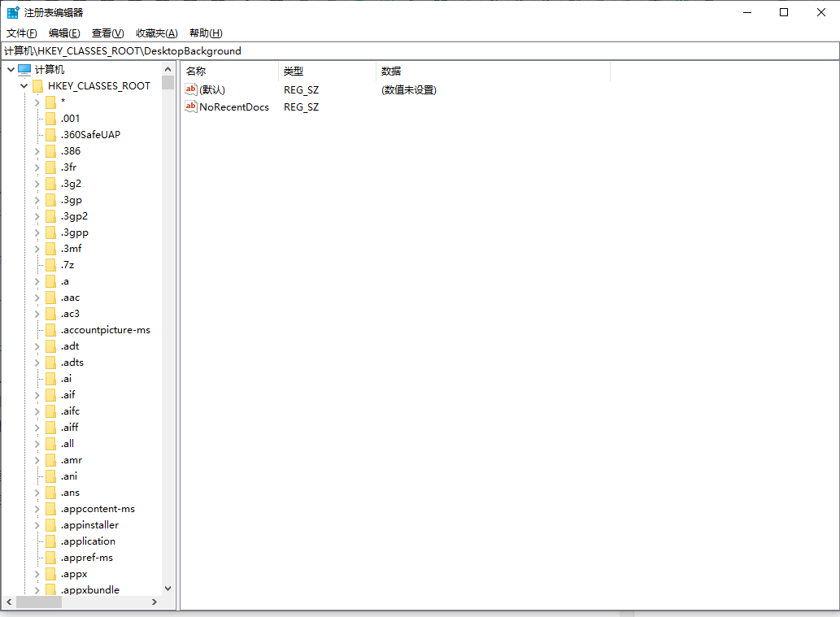Viewport: 840px width, 617px height.
Task: Click the ab string icon beside (默认)
Action: click(190, 89)
